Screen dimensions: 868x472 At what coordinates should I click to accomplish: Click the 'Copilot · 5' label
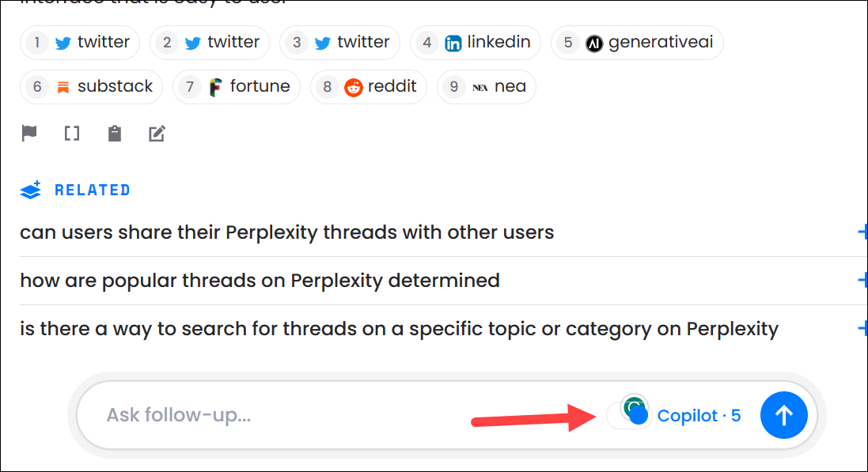click(699, 416)
